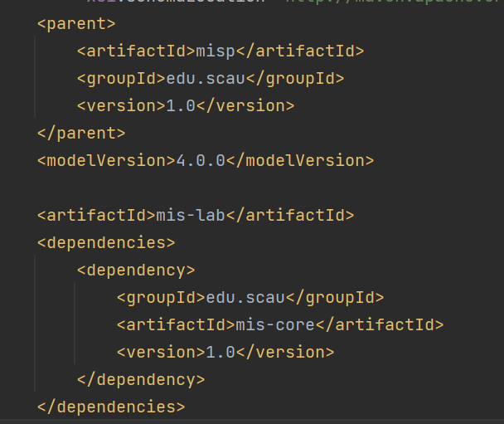
Task: Click the opening <dependencies> tag
Action: point(106,243)
